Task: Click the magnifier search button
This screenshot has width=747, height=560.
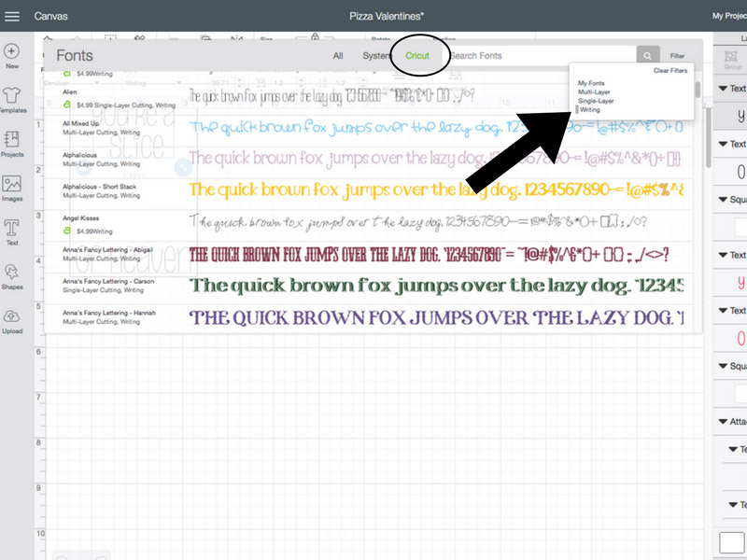Action: tap(648, 56)
